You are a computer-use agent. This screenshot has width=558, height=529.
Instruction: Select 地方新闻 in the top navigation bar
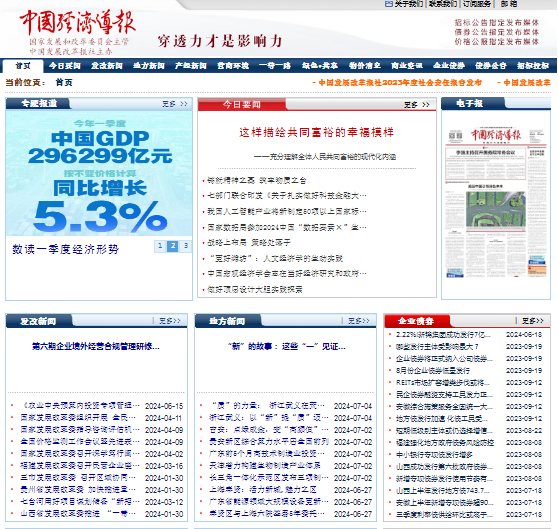click(149, 66)
